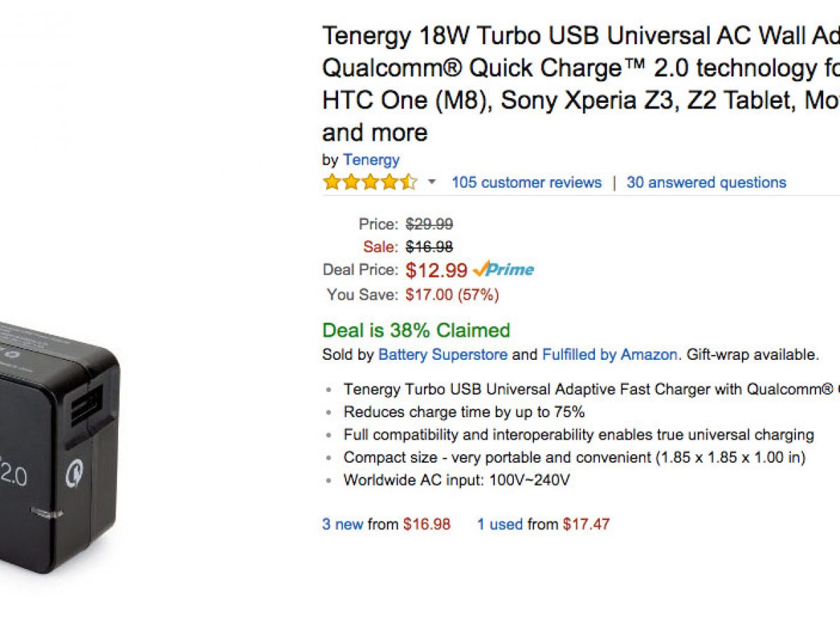Click the star rating icons
The image size is (840, 630).
pyautogui.click(x=369, y=183)
